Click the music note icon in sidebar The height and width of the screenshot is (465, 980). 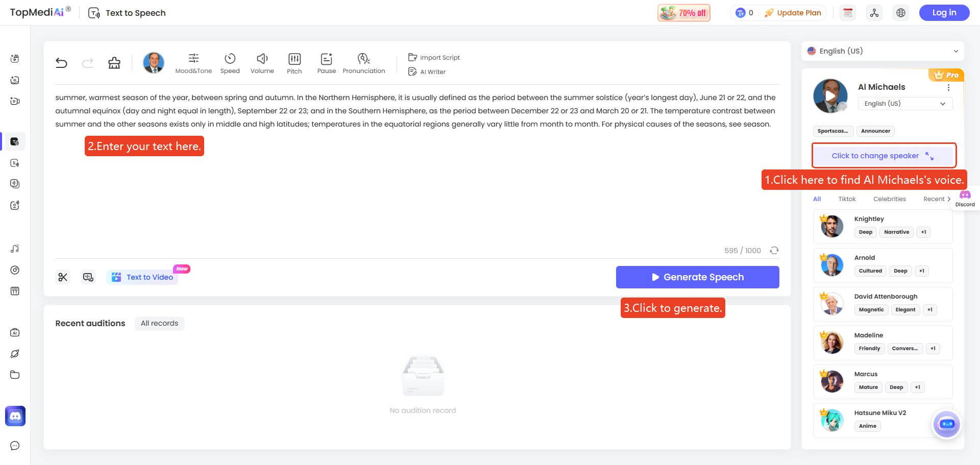point(15,249)
